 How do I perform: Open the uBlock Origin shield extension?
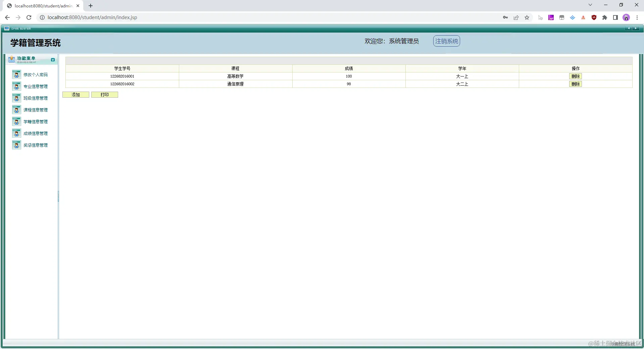click(594, 17)
